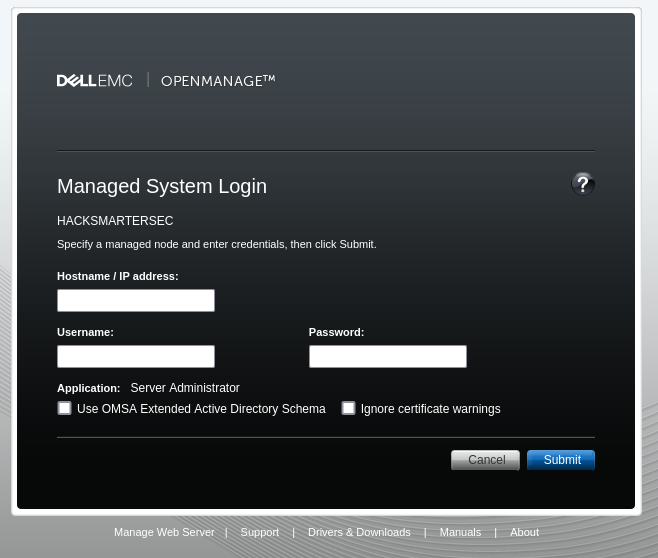Screen dimensions: 658x558
Task: Click the Dell EMC logo
Action: pos(94,81)
